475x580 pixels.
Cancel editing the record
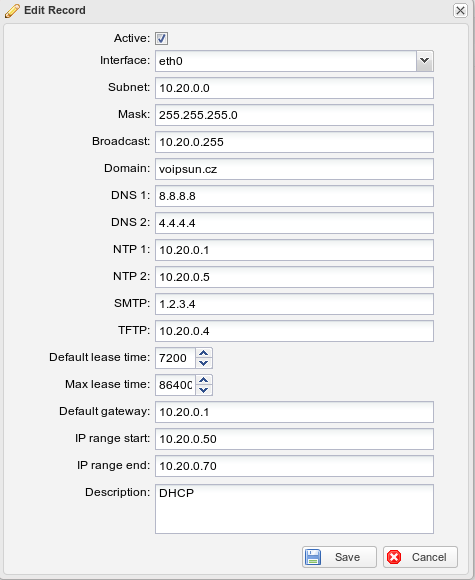coord(420,557)
